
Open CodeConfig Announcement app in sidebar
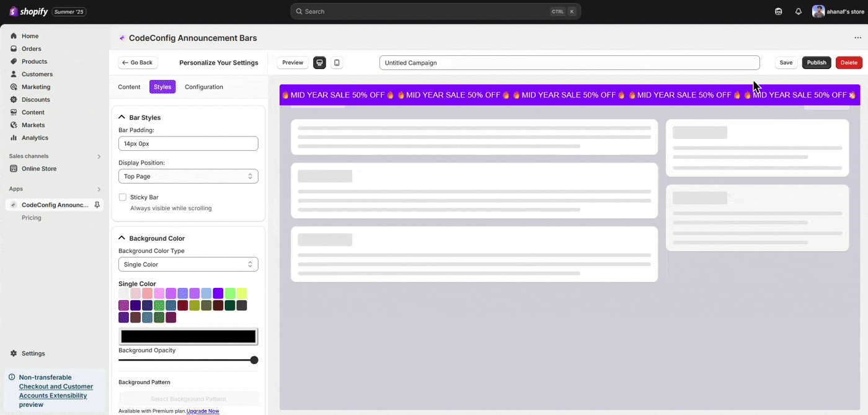(x=55, y=205)
